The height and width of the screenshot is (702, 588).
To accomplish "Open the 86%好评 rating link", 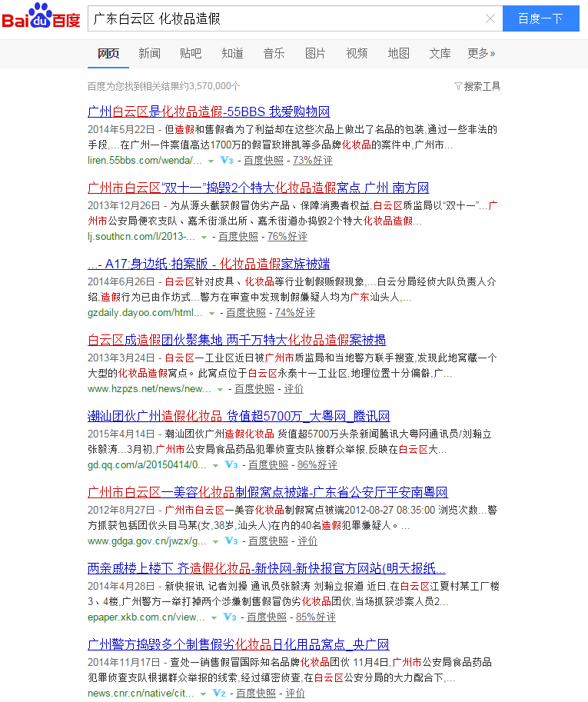I will point(317,464).
